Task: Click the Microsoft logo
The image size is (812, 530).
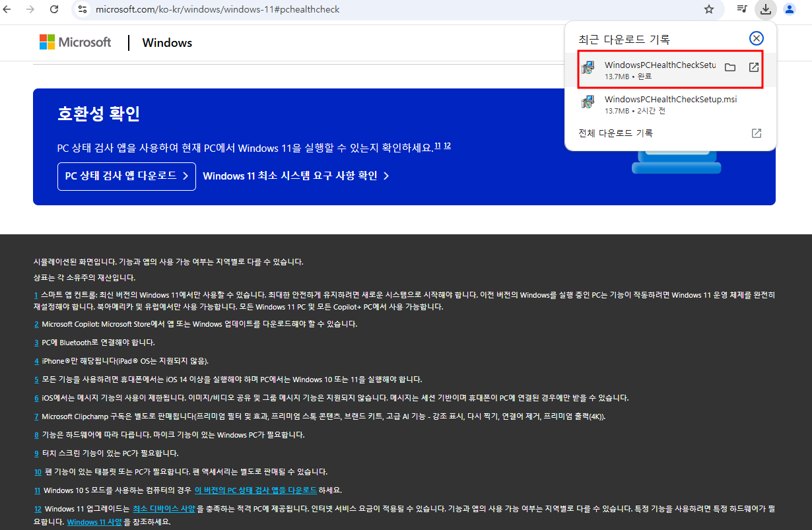Action: click(x=75, y=42)
